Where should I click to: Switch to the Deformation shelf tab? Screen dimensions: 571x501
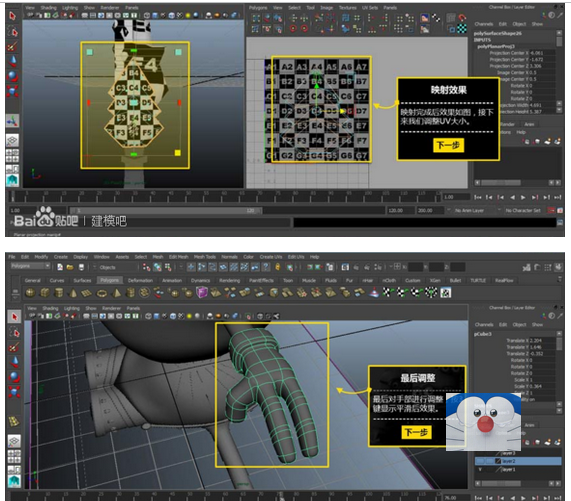pos(140,280)
